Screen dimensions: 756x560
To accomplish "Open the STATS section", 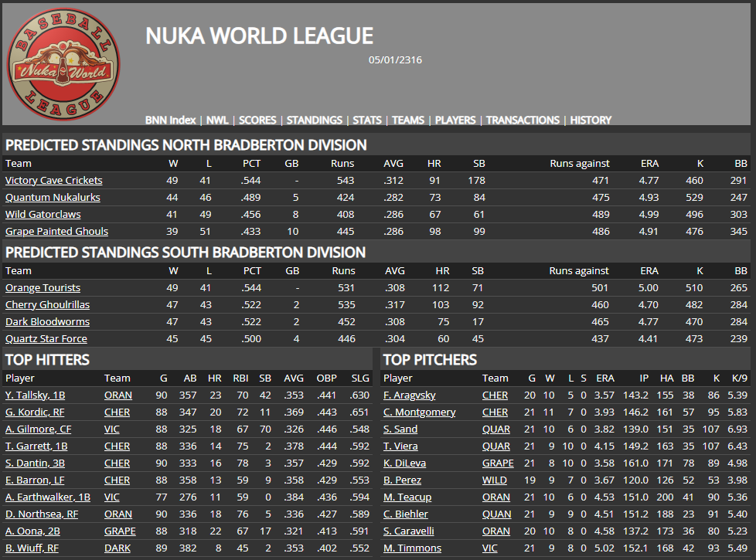I will coord(367,120).
